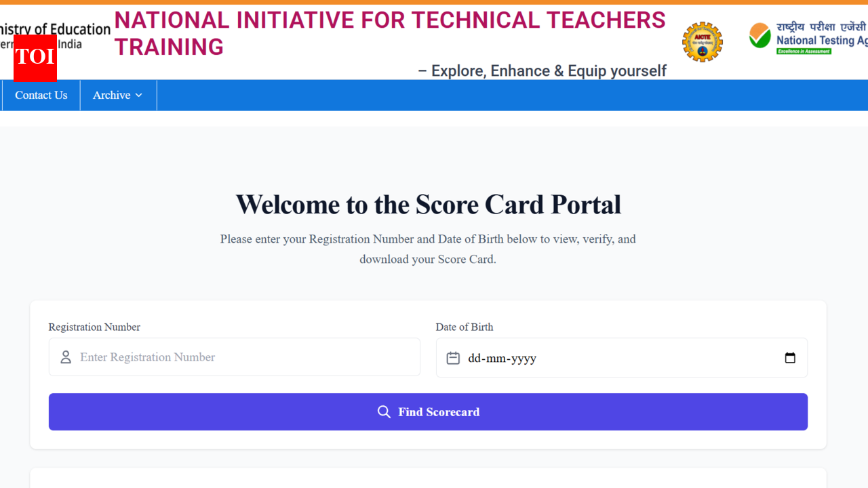Click the calendar icon beside dd-mm-yyyy

(453, 358)
